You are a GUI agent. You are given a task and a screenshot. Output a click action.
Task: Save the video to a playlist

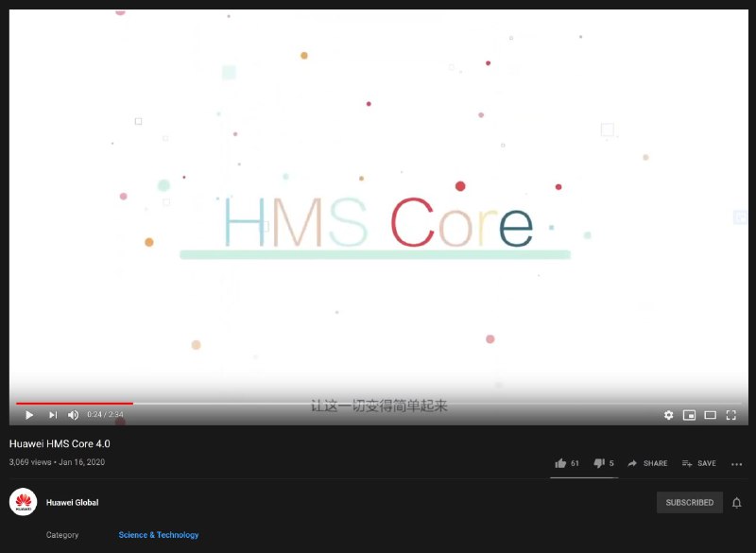(x=698, y=463)
